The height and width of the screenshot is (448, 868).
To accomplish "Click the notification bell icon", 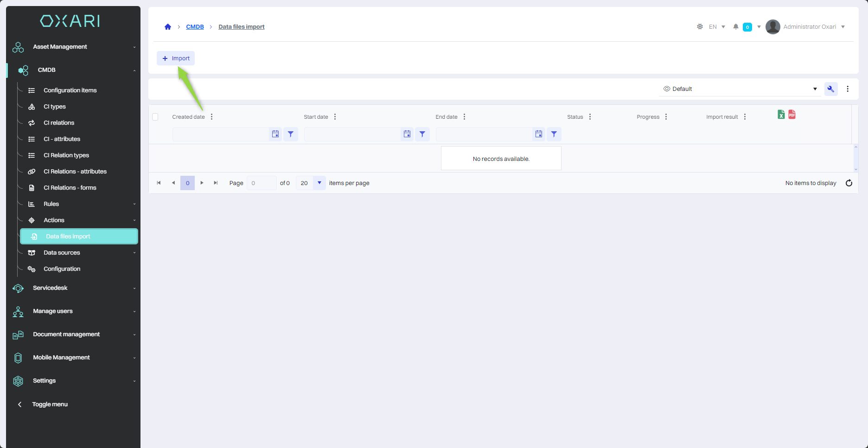I will coord(736,27).
